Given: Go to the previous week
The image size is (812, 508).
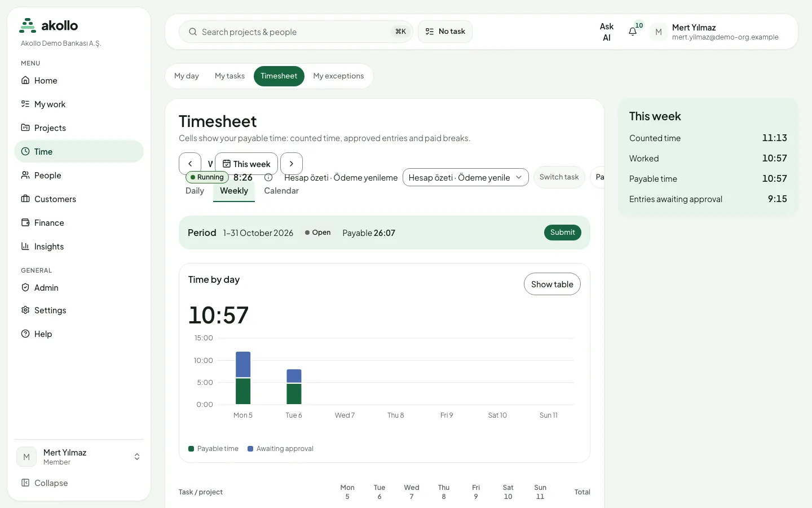Looking at the screenshot, I should [x=190, y=164].
